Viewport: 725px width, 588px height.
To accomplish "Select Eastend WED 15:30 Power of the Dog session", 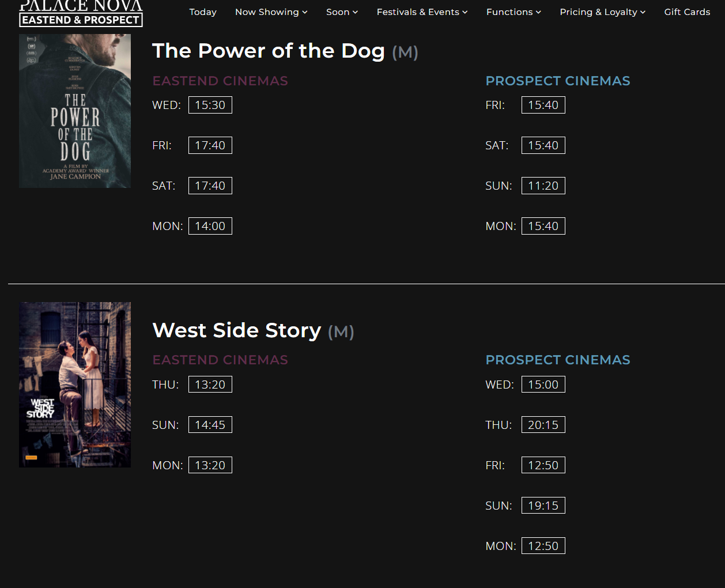I will coord(210,105).
